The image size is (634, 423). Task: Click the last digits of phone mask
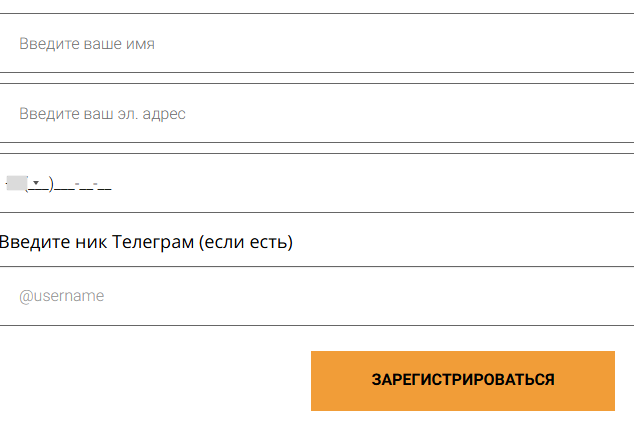click(x=105, y=184)
